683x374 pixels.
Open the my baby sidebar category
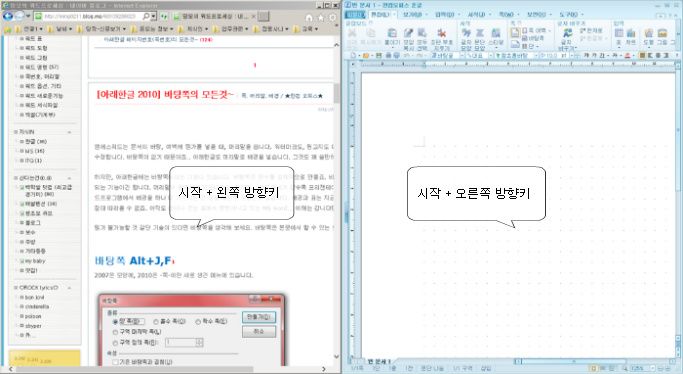[34, 261]
